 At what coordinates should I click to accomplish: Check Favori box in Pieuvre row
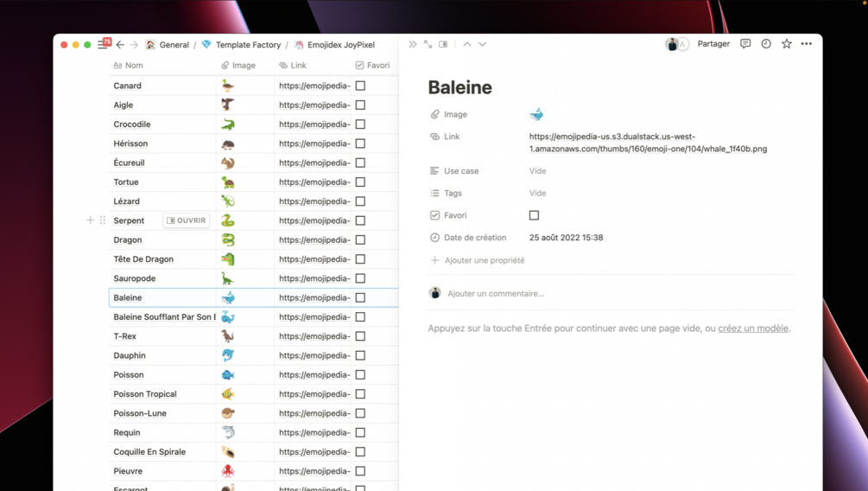click(360, 471)
